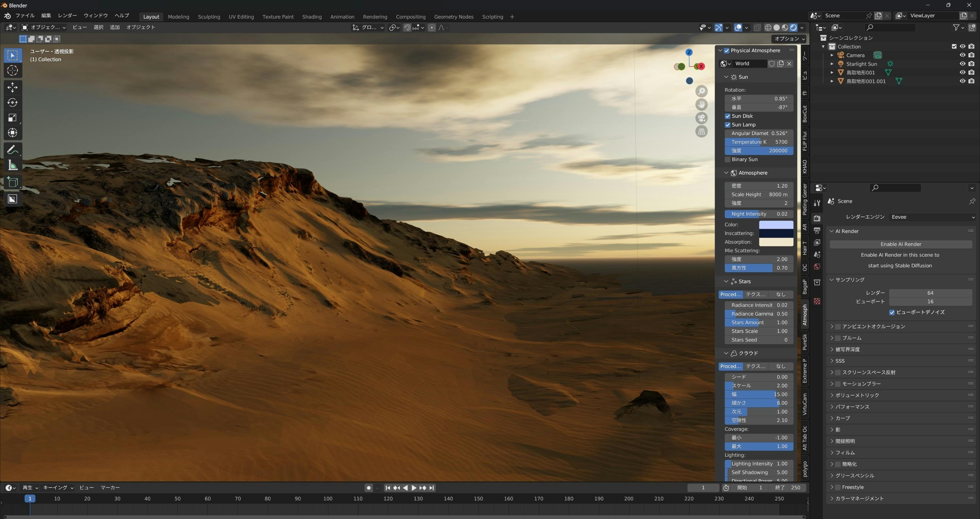Activate the Annotate pencil tool
This screenshot has height=519, width=980.
tap(12, 150)
